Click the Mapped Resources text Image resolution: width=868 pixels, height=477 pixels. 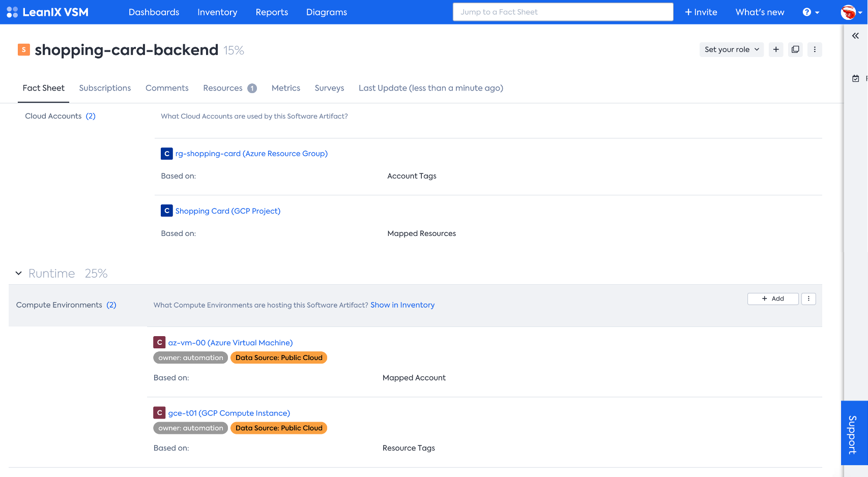point(421,233)
